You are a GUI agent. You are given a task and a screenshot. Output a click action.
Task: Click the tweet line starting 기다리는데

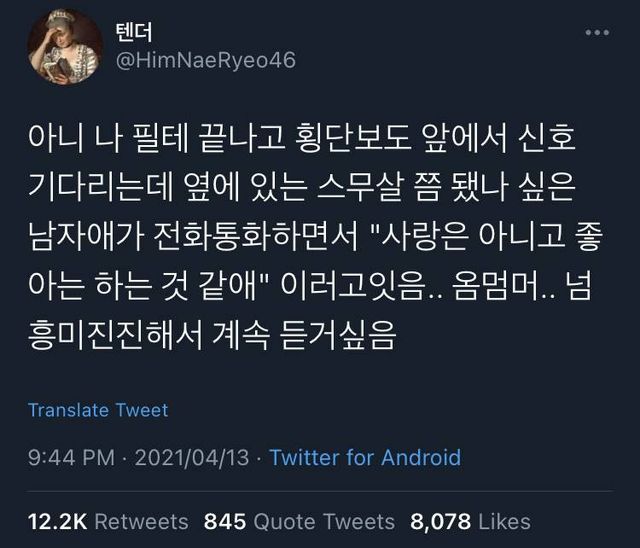302,187
